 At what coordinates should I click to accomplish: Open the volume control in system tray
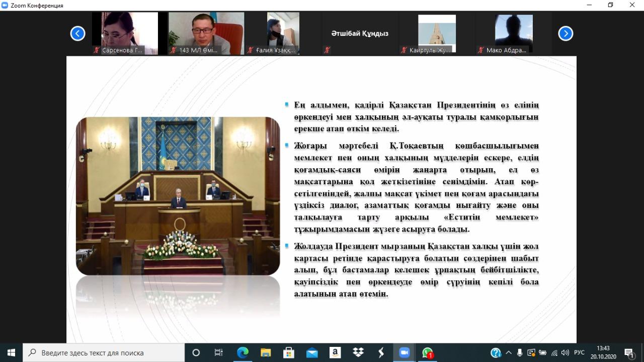(565, 352)
